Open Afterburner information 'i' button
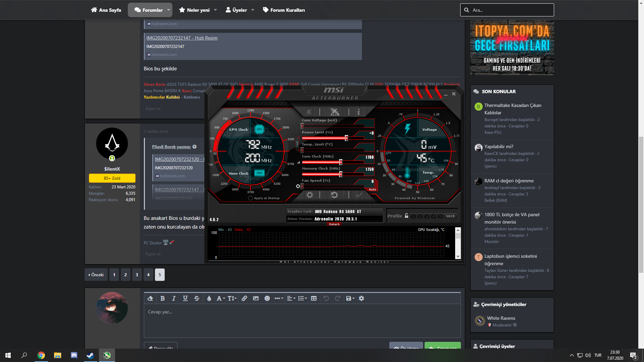The height and width of the screenshot is (362, 644). tap(359, 112)
